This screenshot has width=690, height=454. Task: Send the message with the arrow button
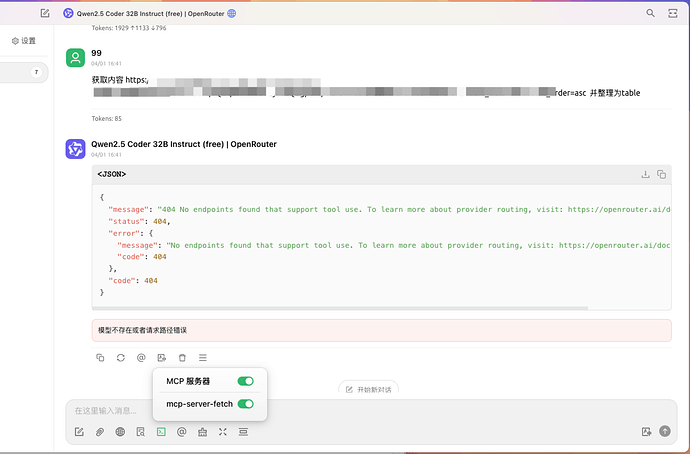pos(664,431)
